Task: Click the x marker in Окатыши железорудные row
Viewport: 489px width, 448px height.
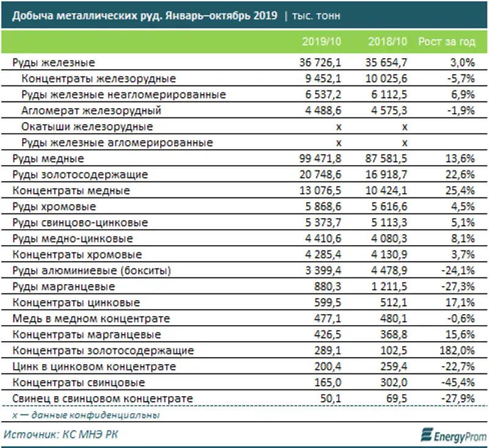Action: 337,126
